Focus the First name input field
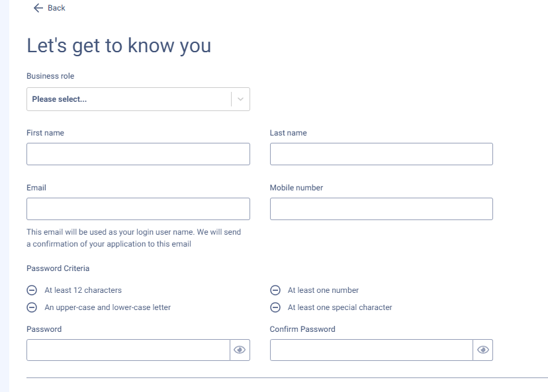 tap(138, 153)
